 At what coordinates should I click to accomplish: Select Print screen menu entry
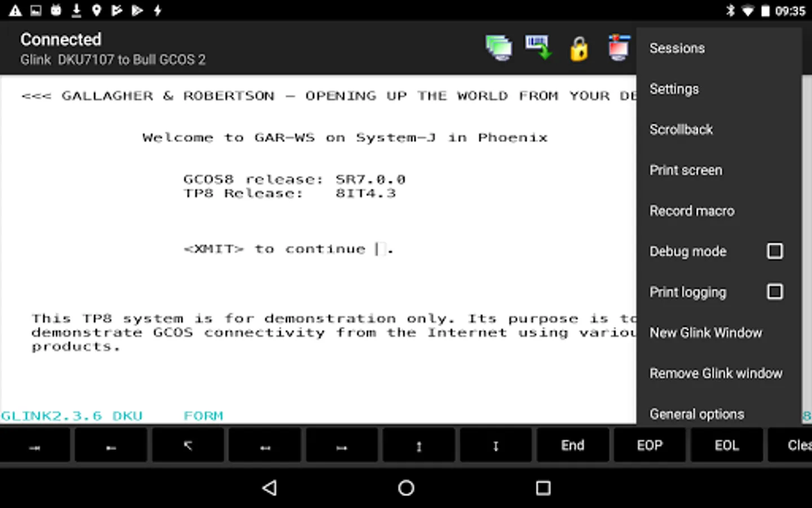coord(719,170)
